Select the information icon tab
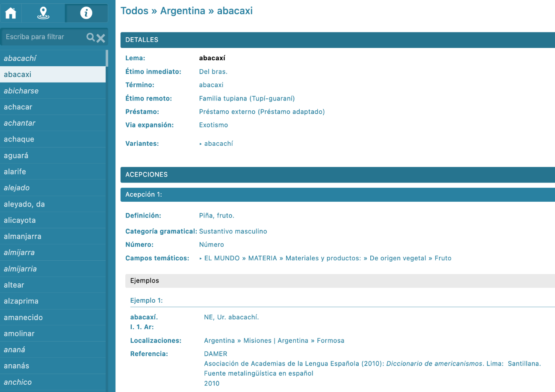 [86, 13]
